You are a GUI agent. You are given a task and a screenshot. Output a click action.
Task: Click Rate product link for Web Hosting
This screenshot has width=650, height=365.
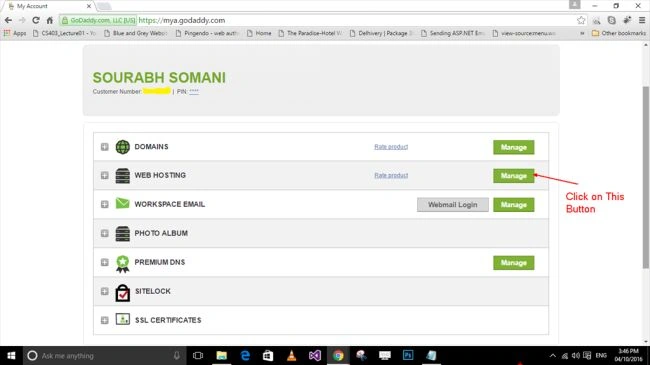coord(391,175)
